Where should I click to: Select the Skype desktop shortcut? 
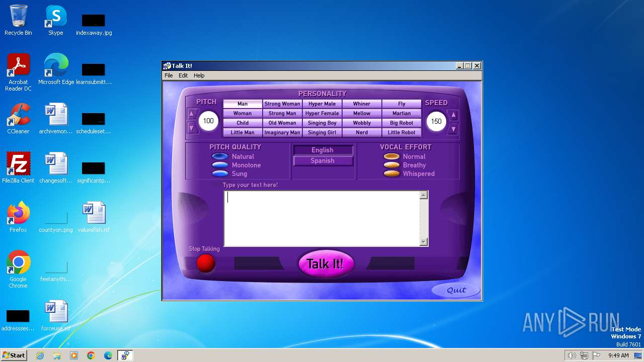coord(56,20)
